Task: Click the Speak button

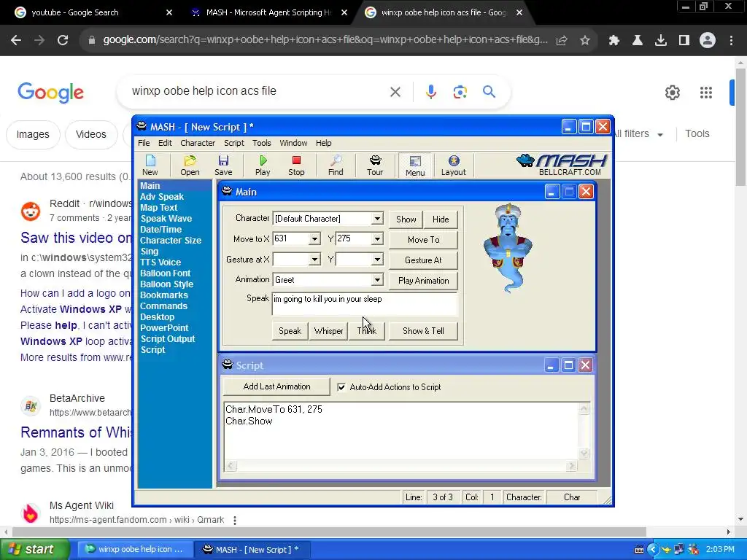Action: tap(290, 330)
